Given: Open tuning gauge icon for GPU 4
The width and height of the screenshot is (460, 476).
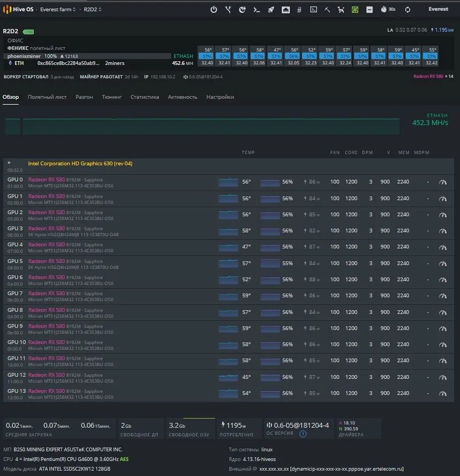Looking at the screenshot, I should tap(443, 247).
